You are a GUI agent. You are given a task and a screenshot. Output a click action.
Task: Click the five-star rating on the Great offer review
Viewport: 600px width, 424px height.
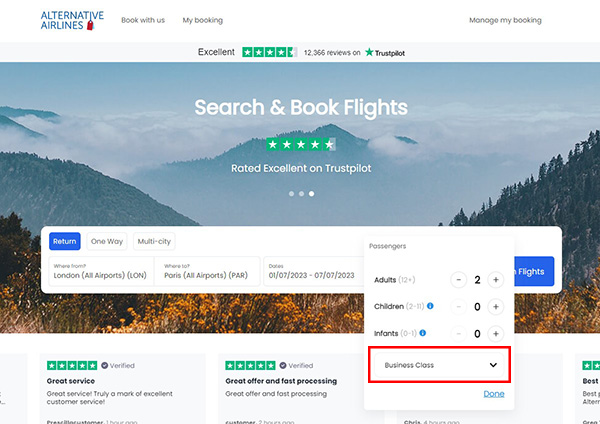250,365
